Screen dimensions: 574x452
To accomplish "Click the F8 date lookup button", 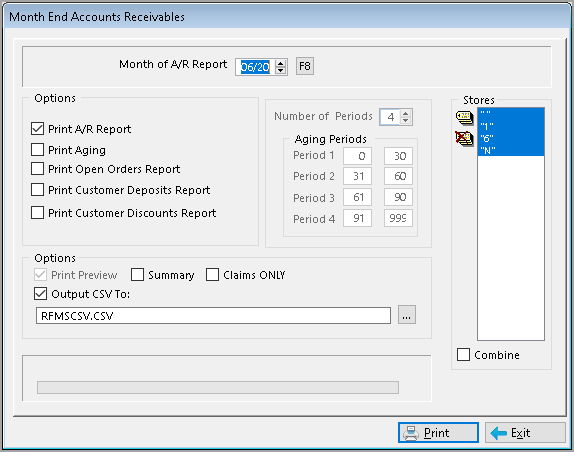I will [x=305, y=66].
